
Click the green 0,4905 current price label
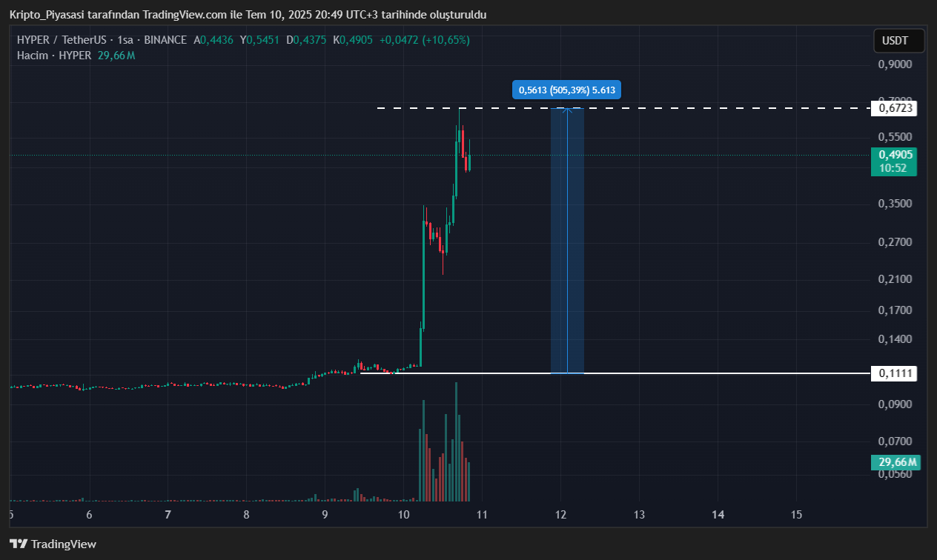(896, 156)
